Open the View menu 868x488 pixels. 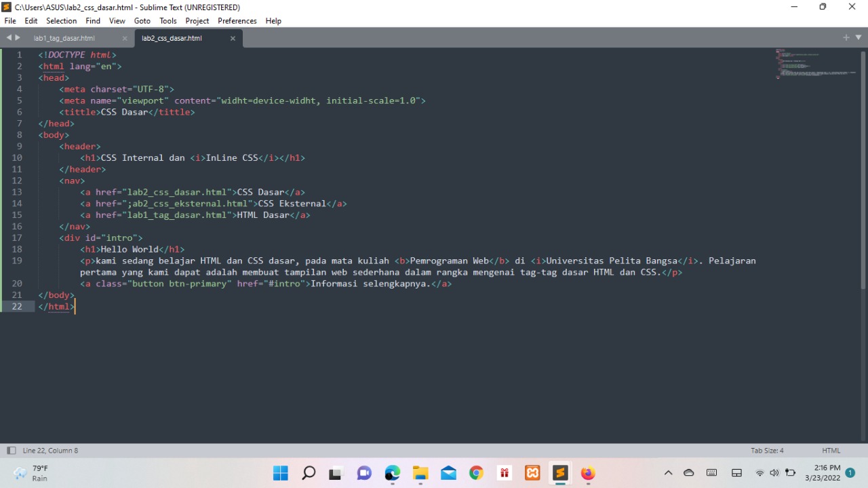click(117, 21)
